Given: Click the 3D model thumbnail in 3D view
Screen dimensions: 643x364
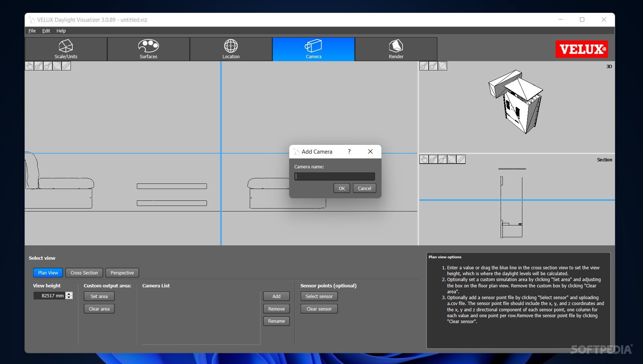Looking at the screenshot, I should pyautogui.click(x=515, y=101).
